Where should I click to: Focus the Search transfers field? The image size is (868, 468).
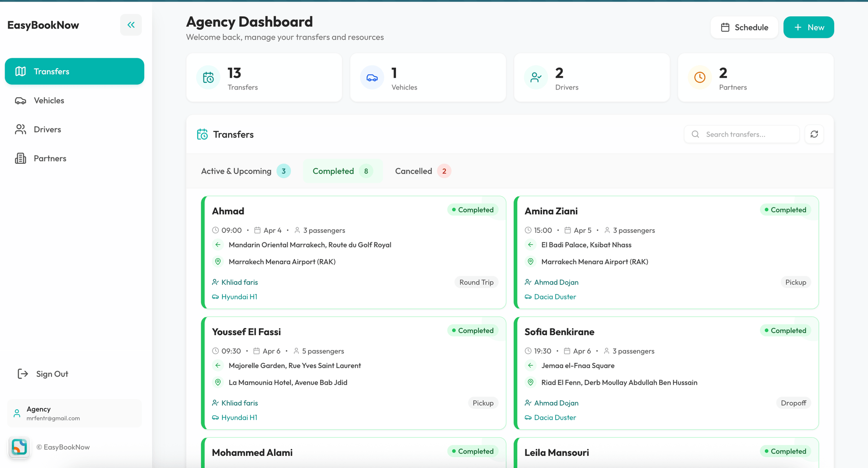click(742, 134)
